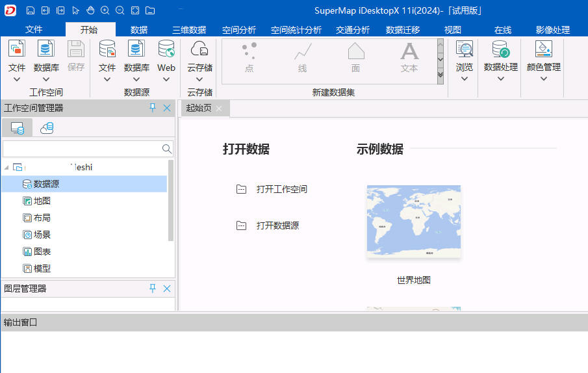Open the 颜色管理 color management tool
This screenshot has width=588, height=373.
tap(543, 49)
